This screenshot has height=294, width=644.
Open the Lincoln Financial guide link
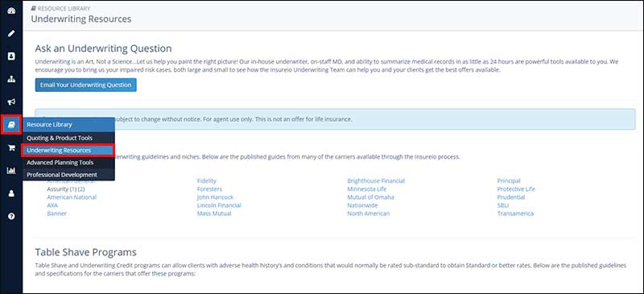point(219,205)
